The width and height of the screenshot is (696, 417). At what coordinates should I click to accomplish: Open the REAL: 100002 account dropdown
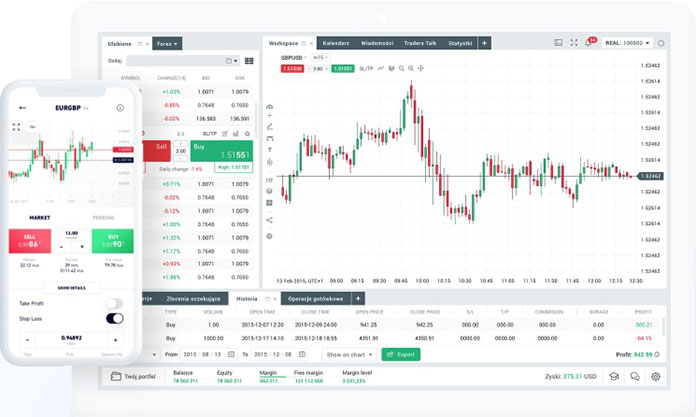coord(625,44)
